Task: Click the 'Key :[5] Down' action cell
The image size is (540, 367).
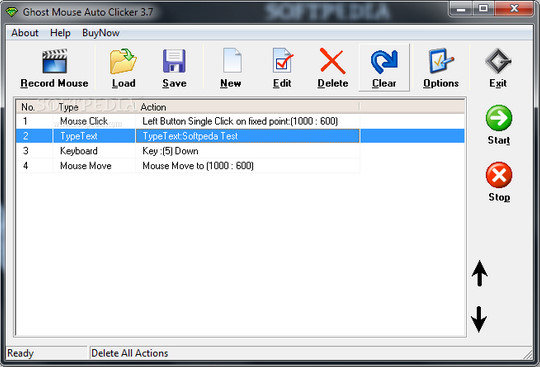Action: (247, 151)
